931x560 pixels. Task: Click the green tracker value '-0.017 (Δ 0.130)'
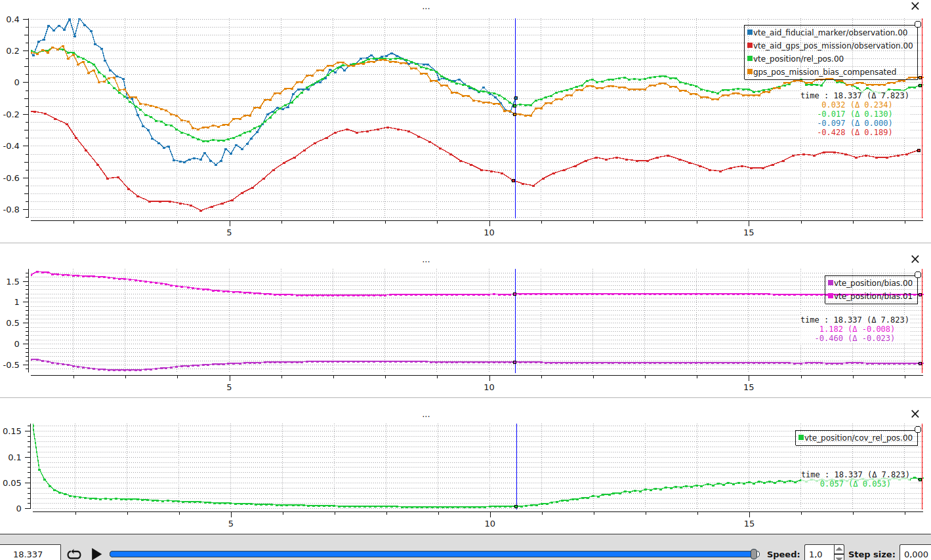(854, 114)
